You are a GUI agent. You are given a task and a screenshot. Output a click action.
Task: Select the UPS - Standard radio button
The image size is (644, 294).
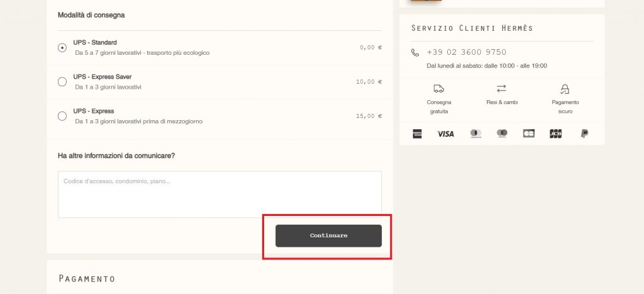(x=62, y=47)
